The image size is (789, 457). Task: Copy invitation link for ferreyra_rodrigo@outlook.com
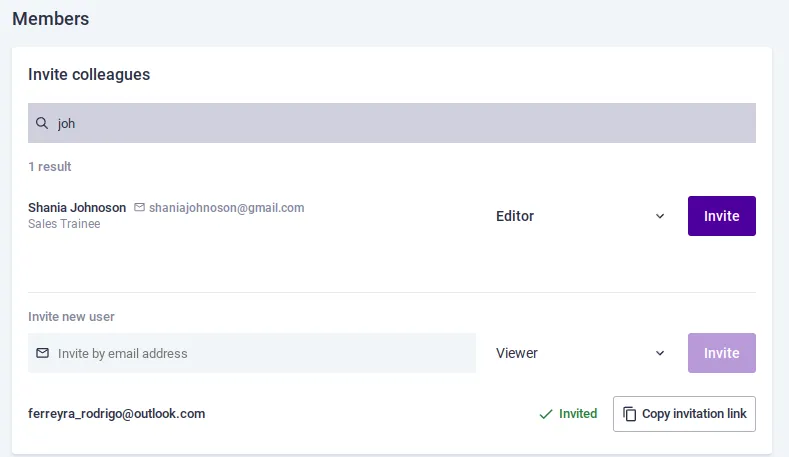pyautogui.click(x=684, y=414)
